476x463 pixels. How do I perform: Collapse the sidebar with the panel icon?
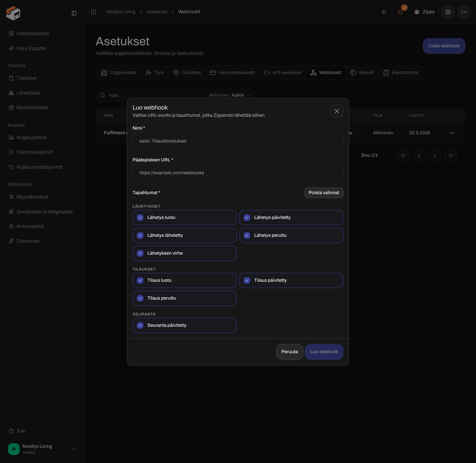click(74, 13)
